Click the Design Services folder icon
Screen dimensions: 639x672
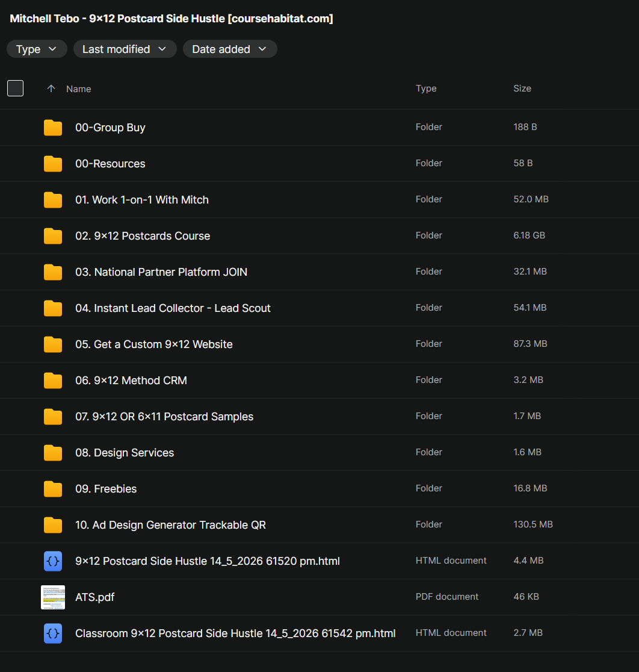pos(53,453)
